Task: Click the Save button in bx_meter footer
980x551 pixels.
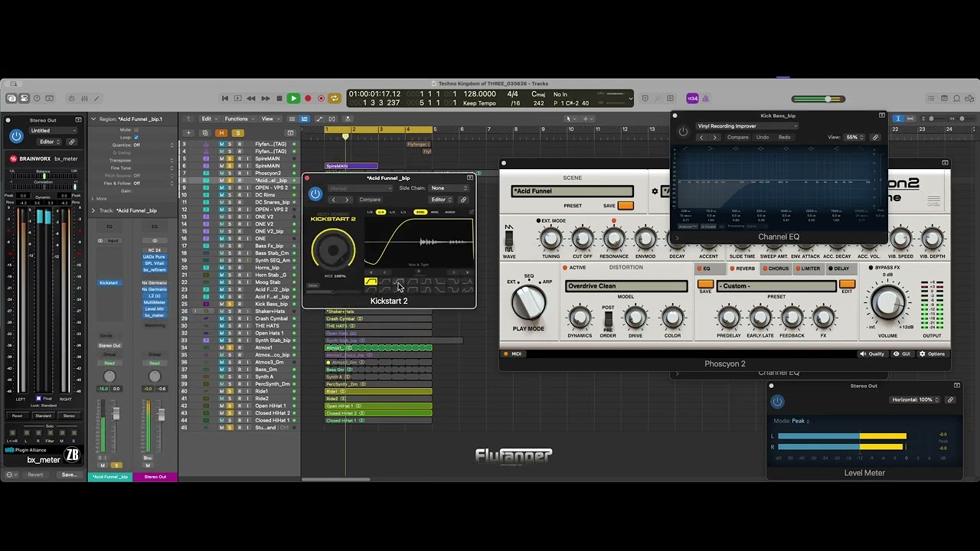Action: click(69, 474)
